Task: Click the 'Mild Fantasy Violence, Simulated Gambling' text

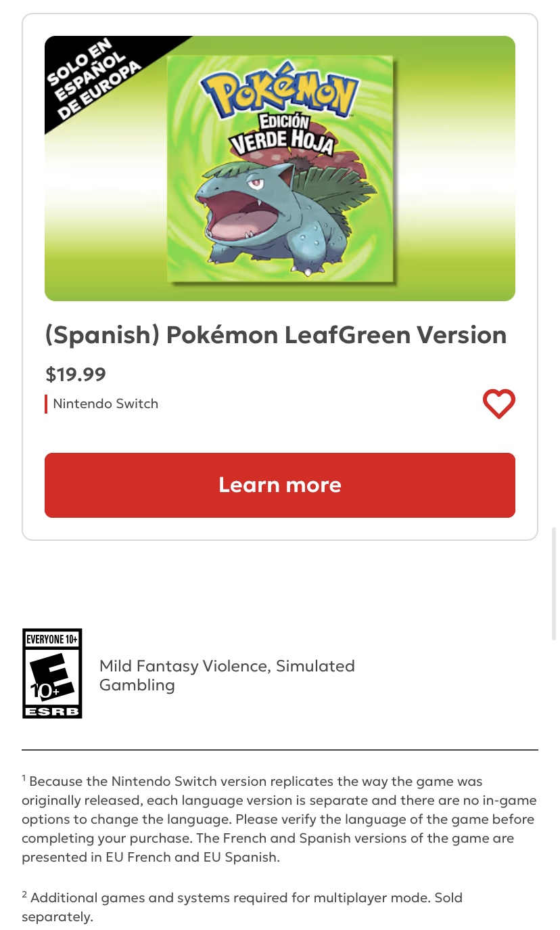Action: coord(227,676)
